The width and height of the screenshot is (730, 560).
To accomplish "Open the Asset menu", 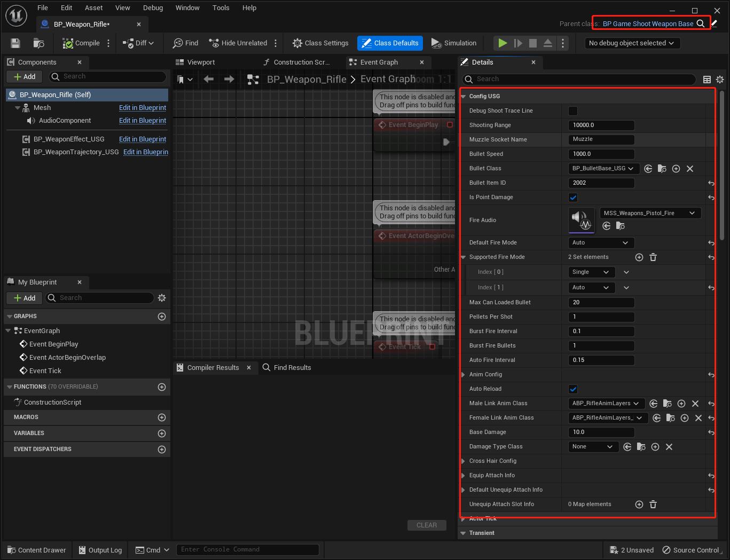I will coord(93,7).
